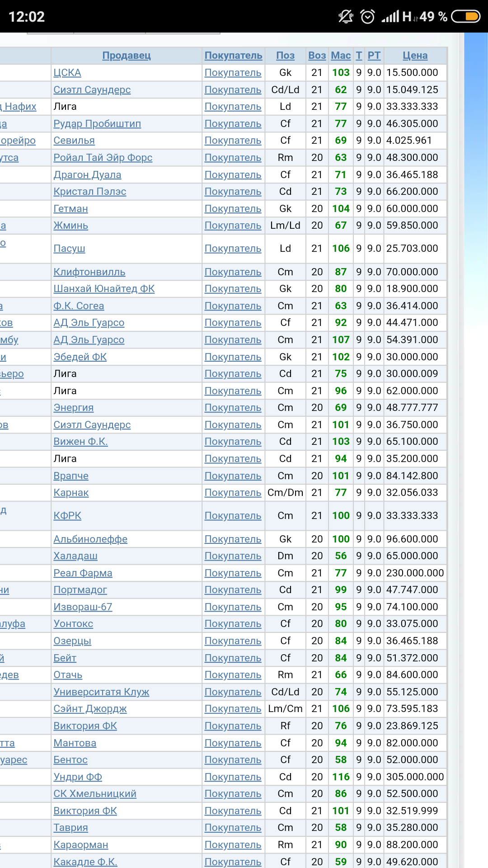Screen dimensions: 488x868
Task: Tap the battery indicator icon
Action: click(x=465, y=17)
